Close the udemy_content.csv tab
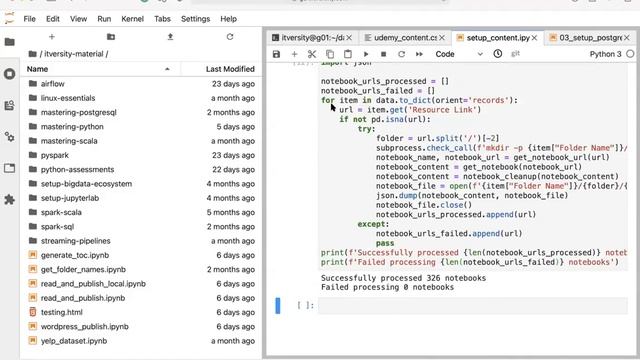 pyautogui.click(x=442, y=38)
